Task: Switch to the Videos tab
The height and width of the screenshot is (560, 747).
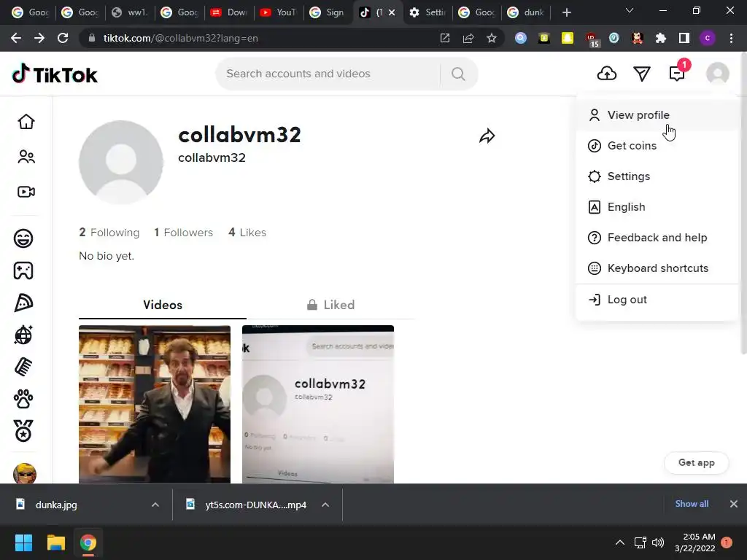Action: point(163,305)
